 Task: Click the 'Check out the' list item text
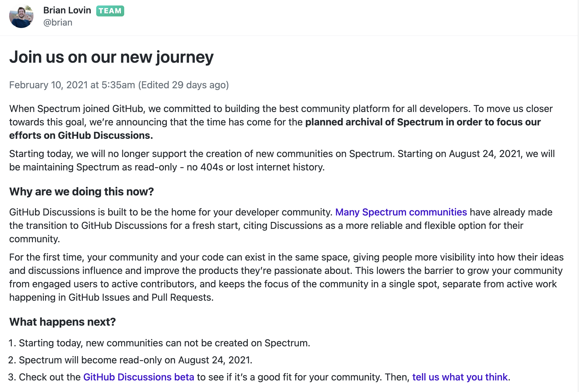(50, 377)
